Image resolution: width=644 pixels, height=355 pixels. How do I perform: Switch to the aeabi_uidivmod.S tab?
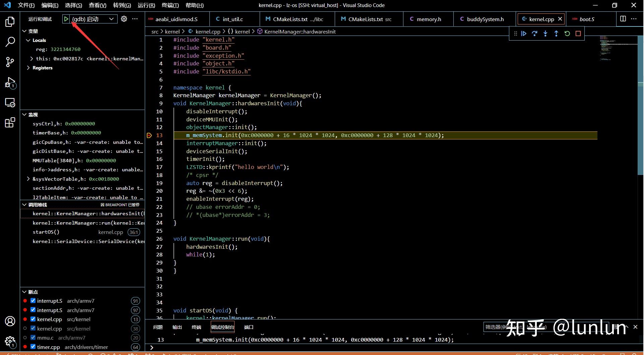pyautogui.click(x=177, y=19)
